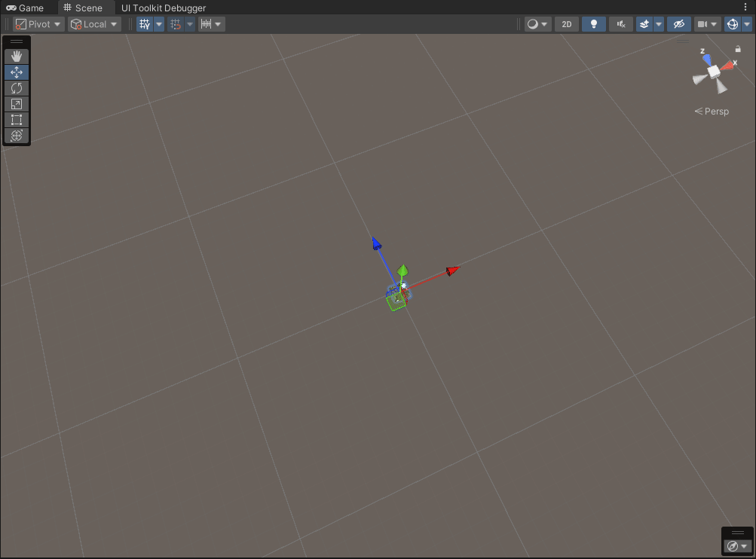Screen dimensions: 756x559
Task: Select the Scale tool
Action: tap(17, 104)
